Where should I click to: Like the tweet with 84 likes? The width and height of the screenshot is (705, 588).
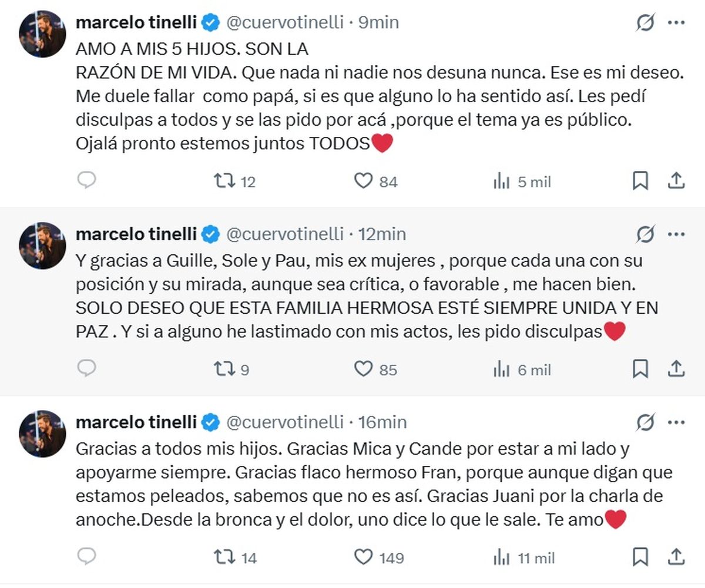click(364, 182)
